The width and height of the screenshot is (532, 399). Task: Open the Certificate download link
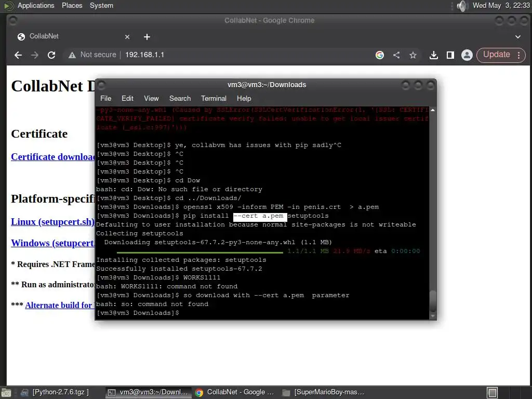[x=53, y=157]
